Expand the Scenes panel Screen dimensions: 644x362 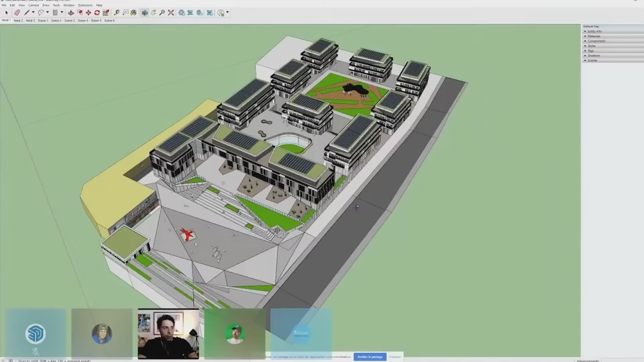(x=613, y=60)
